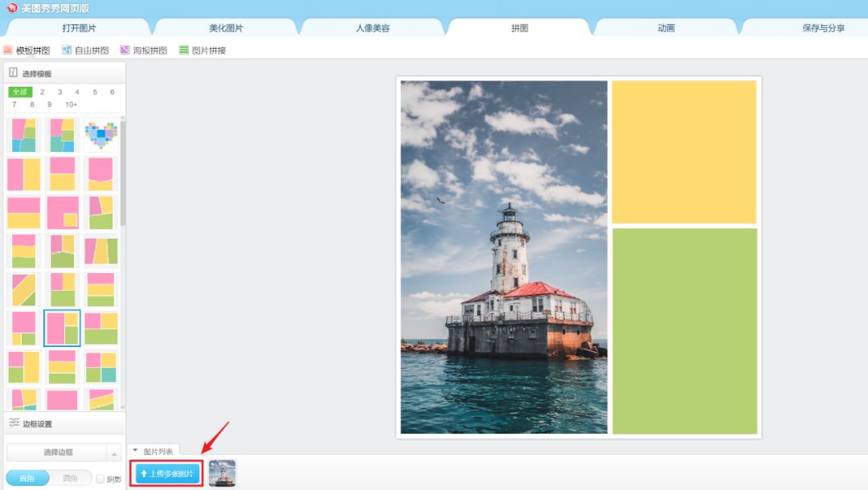Screen dimensions: 868x490
Task: Select the lighthouse thumbnail in image list
Action: (222, 473)
